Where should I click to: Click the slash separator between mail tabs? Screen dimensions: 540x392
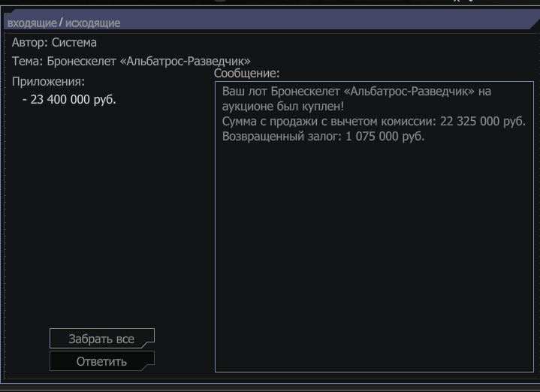pos(61,23)
